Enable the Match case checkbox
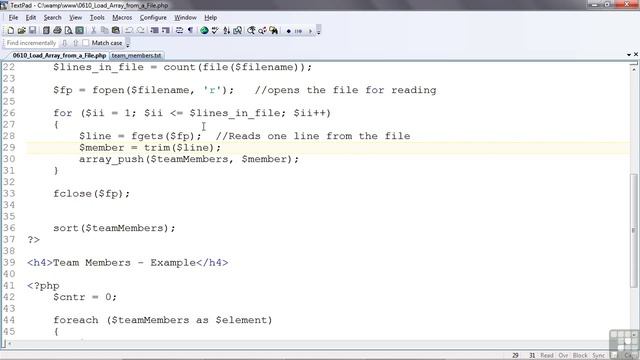 (x=85, y=43)
